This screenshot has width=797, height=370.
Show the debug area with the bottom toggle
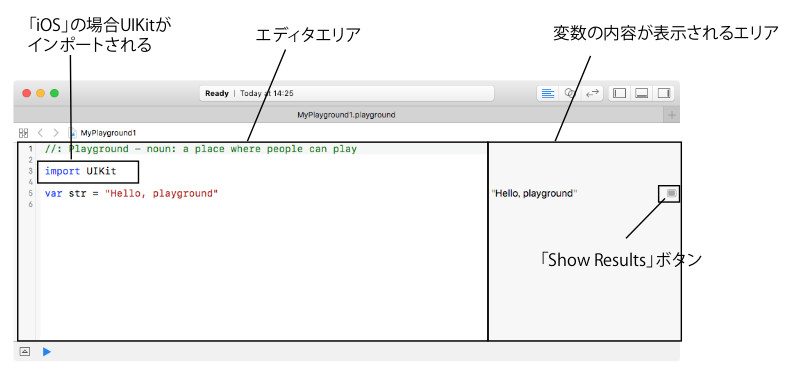pos(25,351)
